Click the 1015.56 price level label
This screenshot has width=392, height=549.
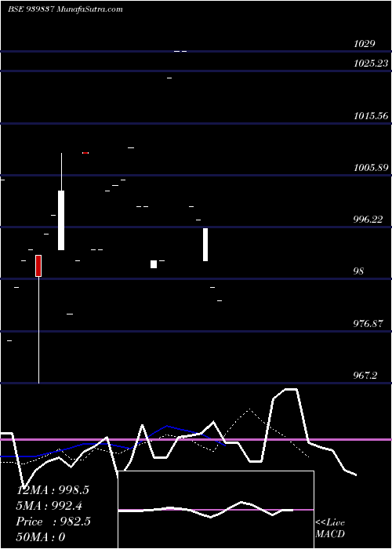(x=371, y=116)
